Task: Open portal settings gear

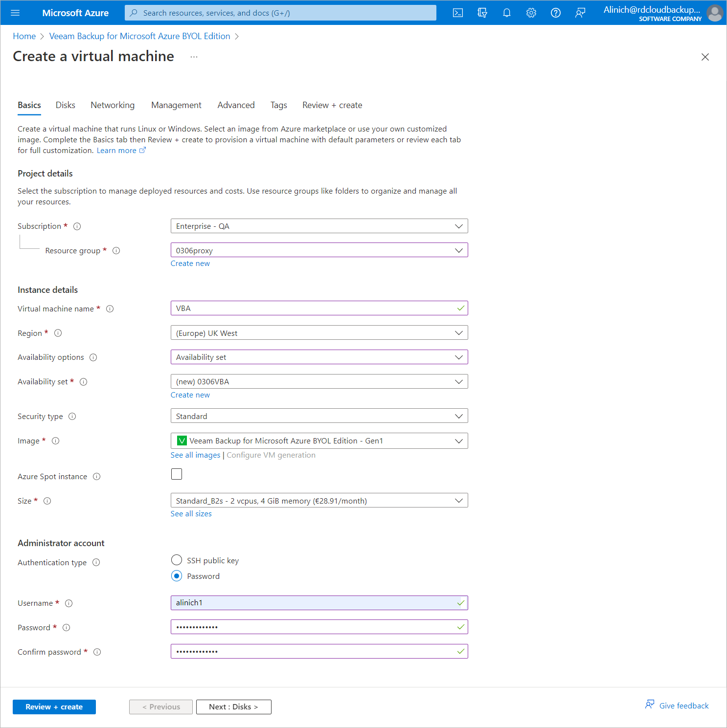Action: (x=531, y=13)
